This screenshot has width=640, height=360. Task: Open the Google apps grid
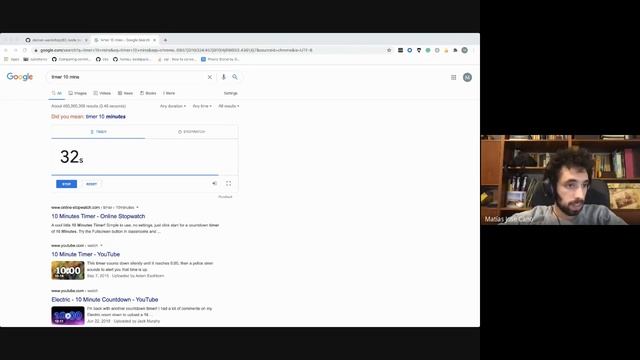tap(453, 77)
